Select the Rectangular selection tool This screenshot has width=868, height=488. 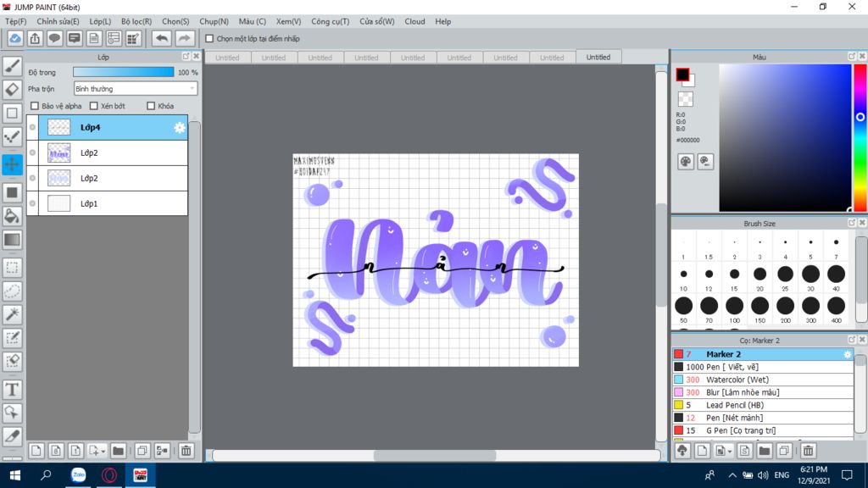pyautogui.click(x=12, y=268)
